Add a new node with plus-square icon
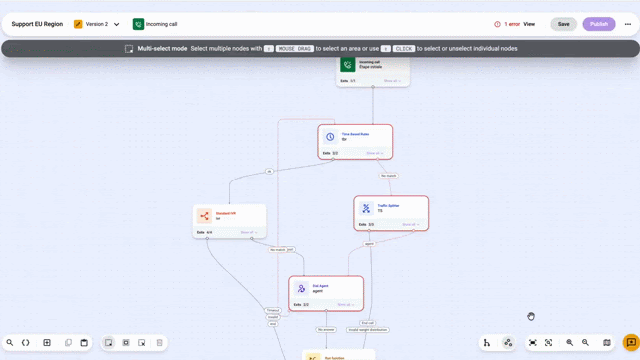 47,342
